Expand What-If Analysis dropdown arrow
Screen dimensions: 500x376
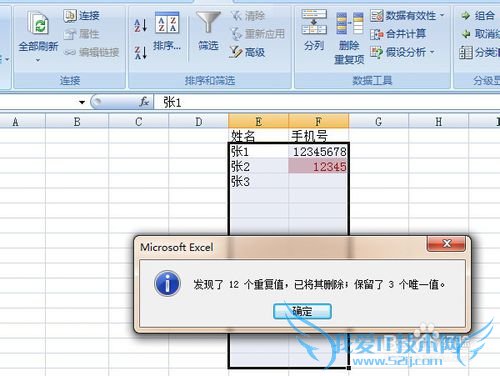(432, 52)
